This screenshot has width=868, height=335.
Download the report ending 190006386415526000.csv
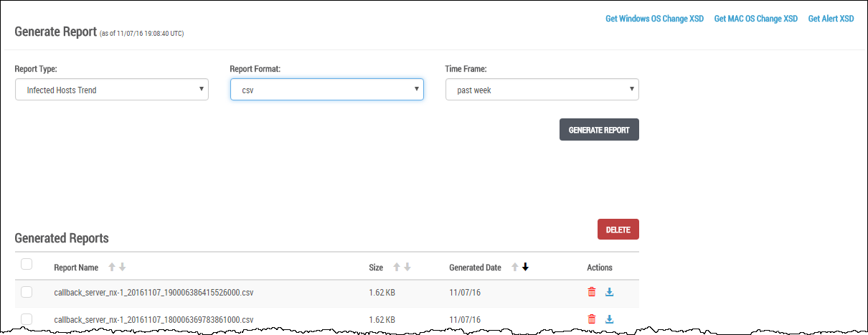click(x=610, y=292)
